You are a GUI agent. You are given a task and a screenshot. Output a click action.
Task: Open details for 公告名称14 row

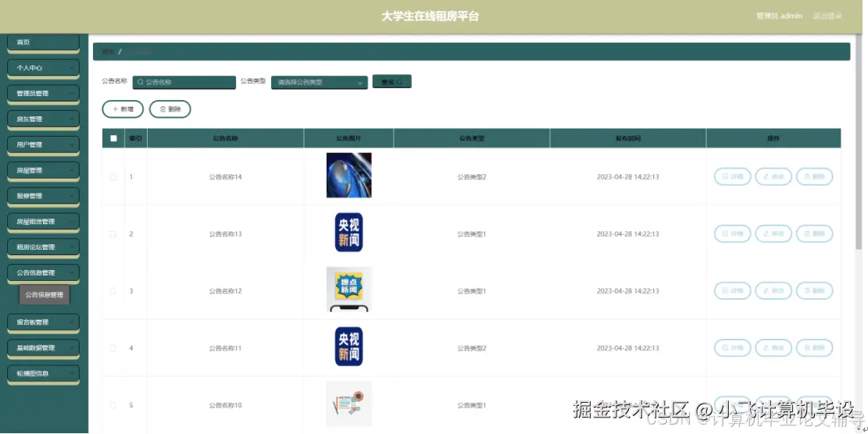732,177
